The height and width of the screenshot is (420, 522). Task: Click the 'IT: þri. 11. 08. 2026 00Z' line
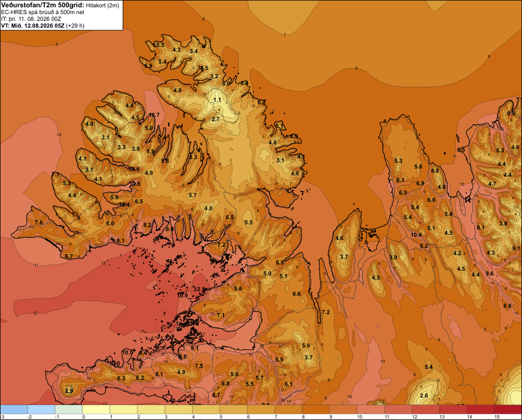(x=31, y=19)
